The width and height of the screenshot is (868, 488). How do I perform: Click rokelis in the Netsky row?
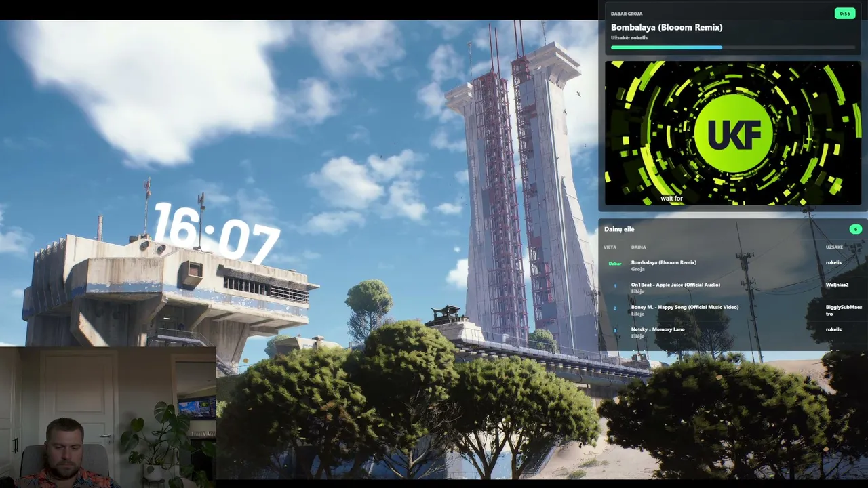click(x=833, y=329)
